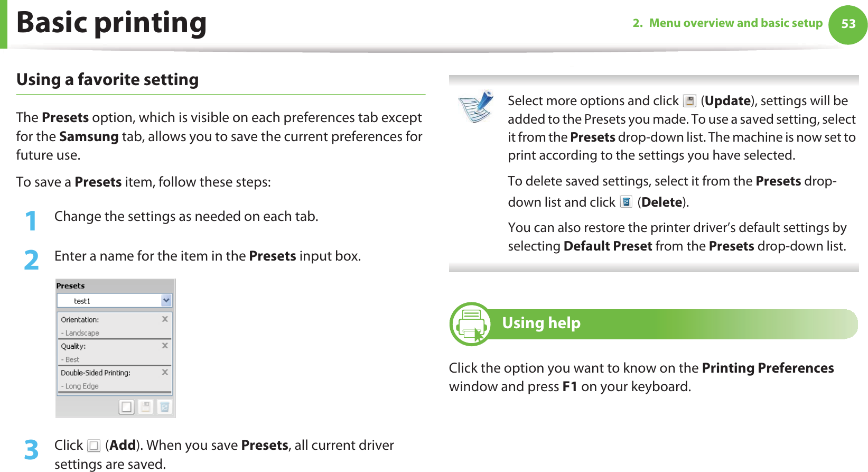The width and height of the screenshot is (868, 472).
Task: Click the 'Using a favorite setting' heading
Action: click(108, 80)
